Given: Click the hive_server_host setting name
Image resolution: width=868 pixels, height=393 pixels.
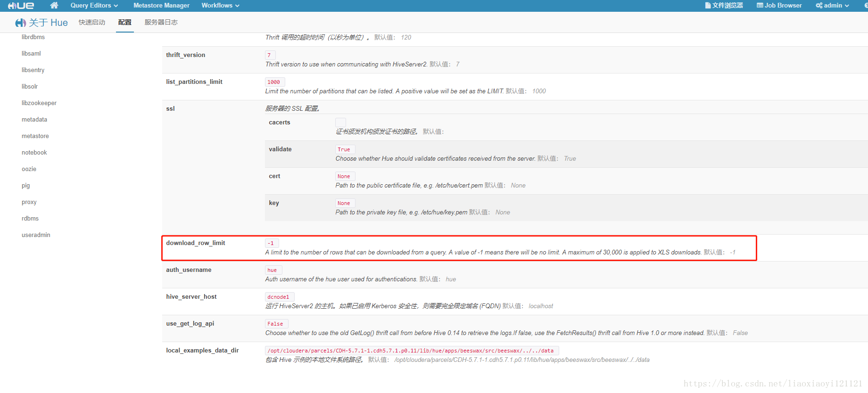Looking at the screenshot, I should click(191, 296).
